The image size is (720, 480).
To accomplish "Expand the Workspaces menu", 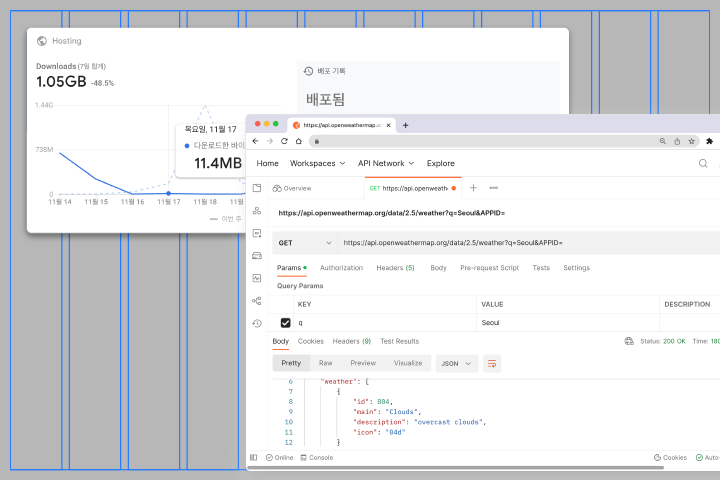I will (317, 163).
